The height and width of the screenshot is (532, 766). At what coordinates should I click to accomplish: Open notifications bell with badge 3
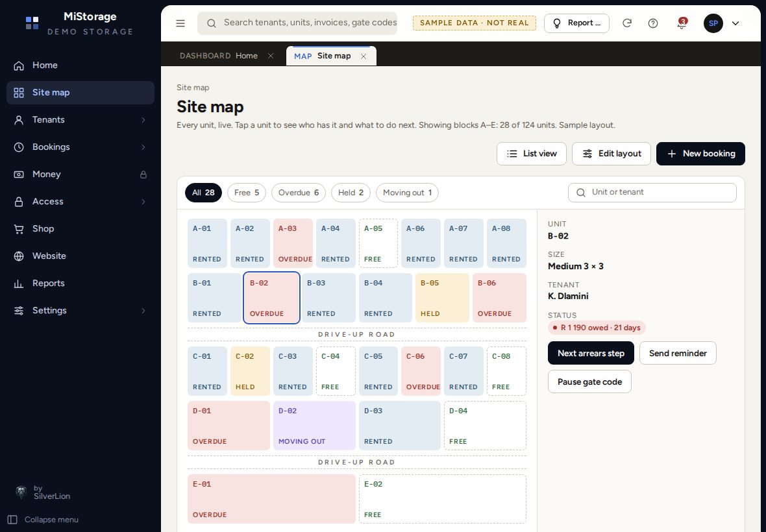coord(682,23)
